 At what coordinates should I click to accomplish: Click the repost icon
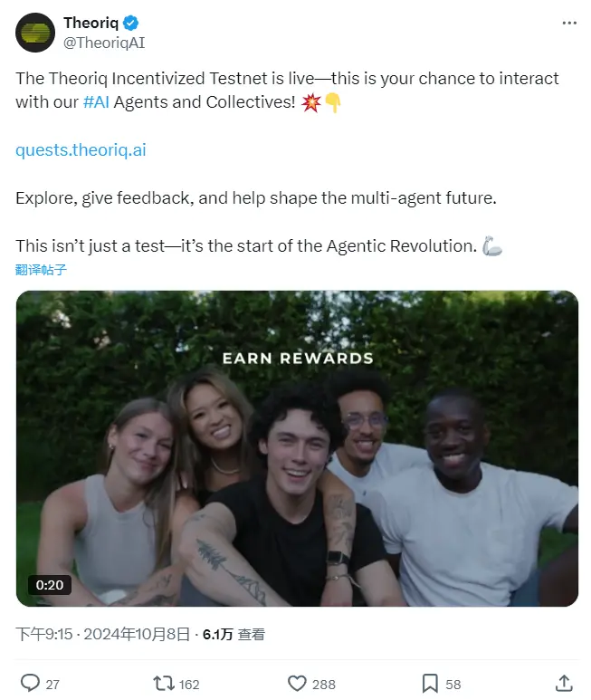click(x=164, y=684)
